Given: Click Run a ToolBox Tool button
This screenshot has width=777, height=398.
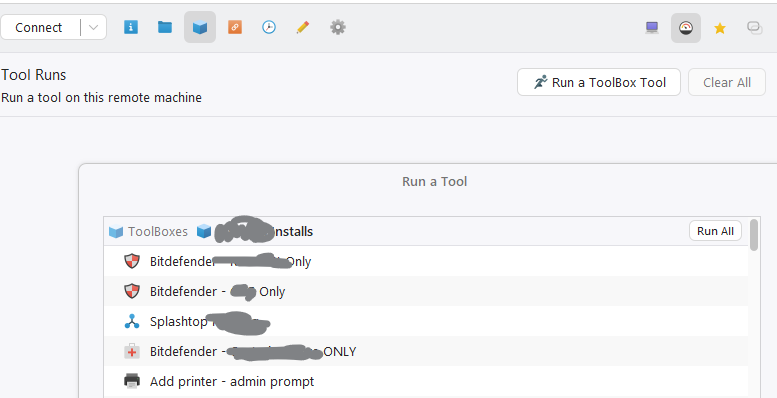Looking at the screenshot, I should point(599,82).
